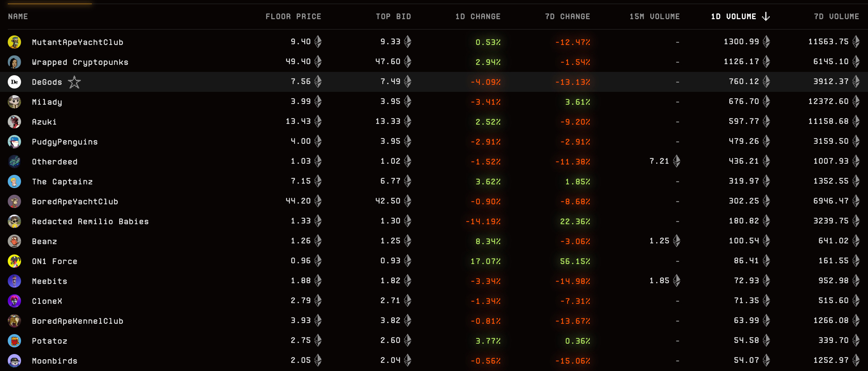The image size is (868, 371).
Task: Click the CloneX collection avatar
Action: coord(14,301)
